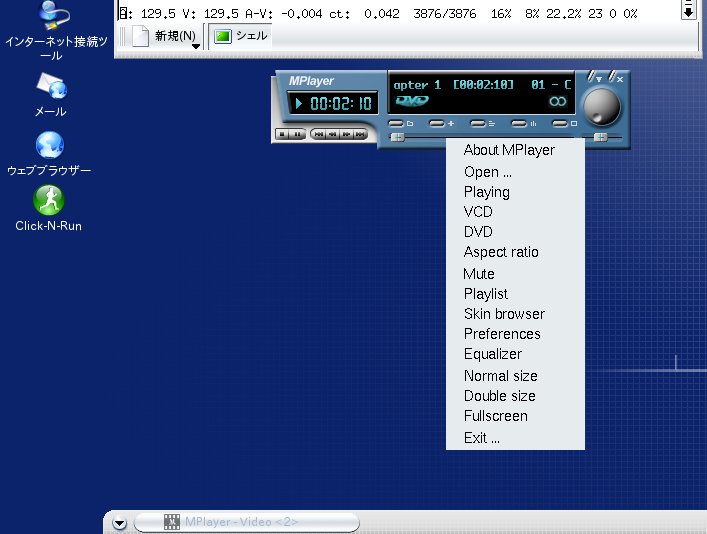Screen dimensions: 707x534
Task: Expand the 新規(N) dropdown arrow
Action: click(x=196, y=43)
